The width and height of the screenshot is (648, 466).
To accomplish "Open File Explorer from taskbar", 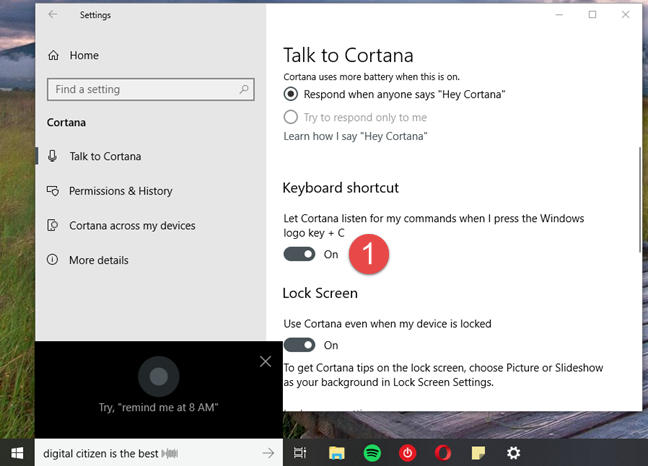I will pos(337,453).
